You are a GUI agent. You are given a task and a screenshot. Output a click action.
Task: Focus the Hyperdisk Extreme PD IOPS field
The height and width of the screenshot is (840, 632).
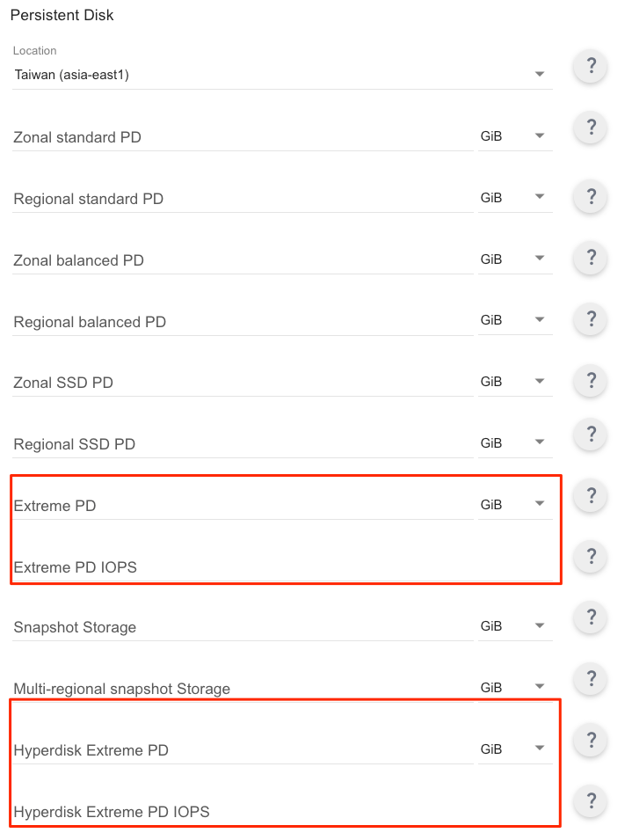coord(282,812)
